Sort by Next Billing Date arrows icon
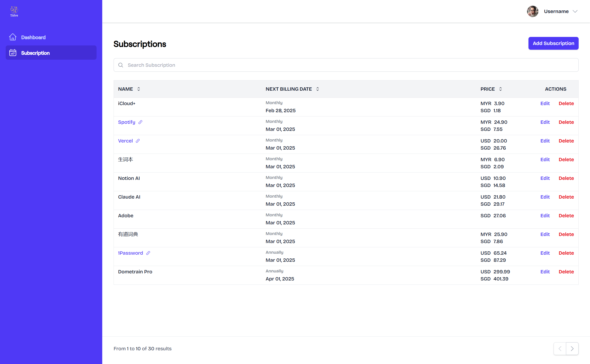This screenshot has width=590, height=364. pyautogui.click(x=318, y=89)
